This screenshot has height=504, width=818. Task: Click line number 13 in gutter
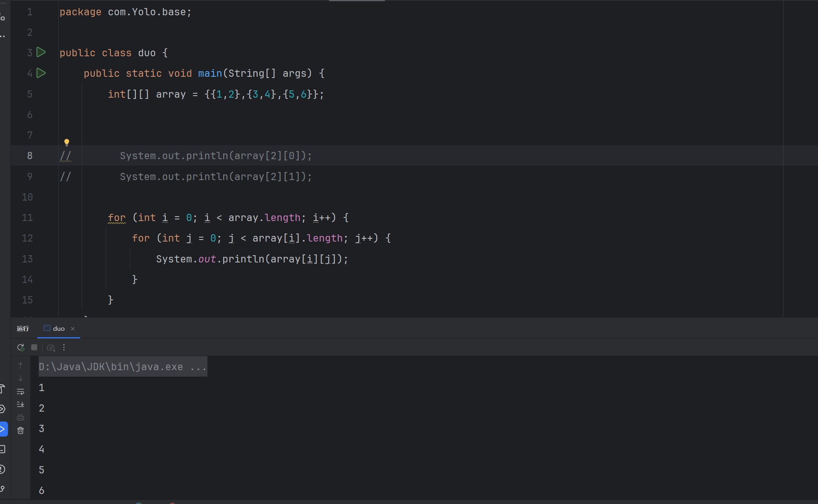pyautogui.click(x=27, y=259)
